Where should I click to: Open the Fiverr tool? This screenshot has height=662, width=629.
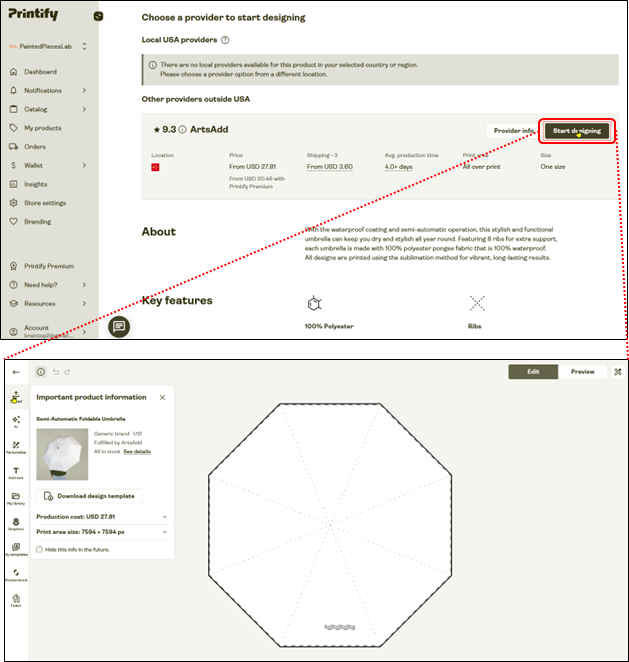tap(16, 600)
